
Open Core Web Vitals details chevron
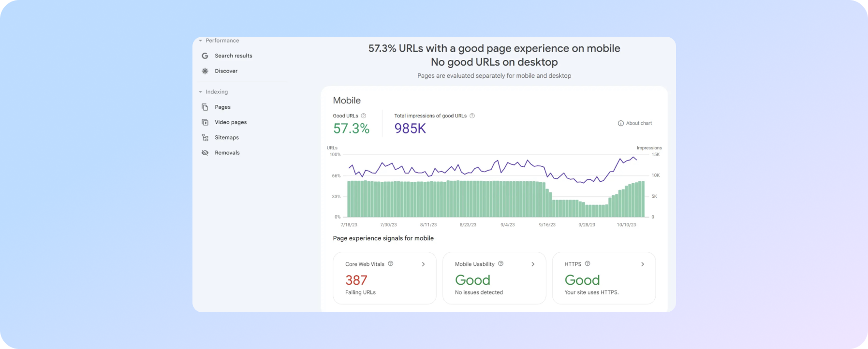423,264
